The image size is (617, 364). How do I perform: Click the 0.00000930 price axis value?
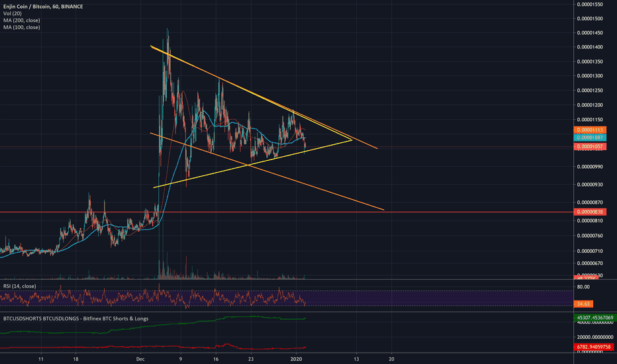(x=590, y=184)
